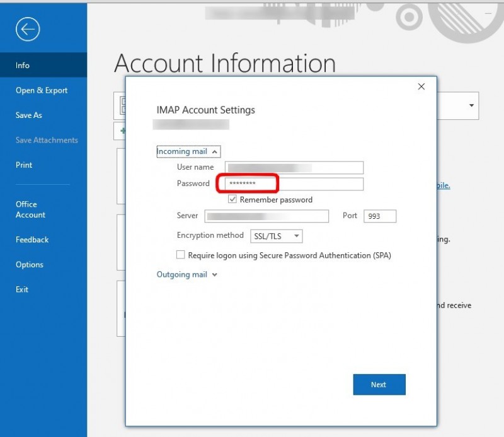
Task: Click the back arrow circle icon
Action: click(x=28, y=29)
